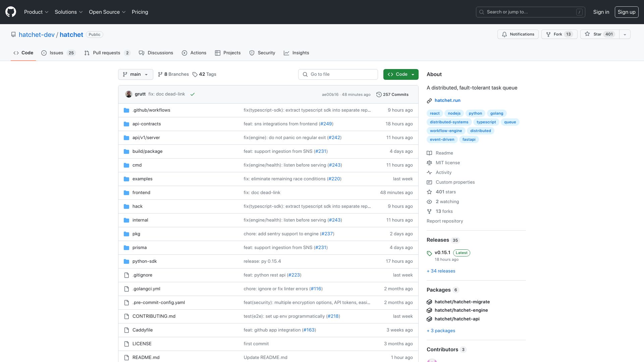Viewport: 644px width, 362px height.
Task: Click the repository icon before hatchet-dev
Action: [x=13, y=35]
